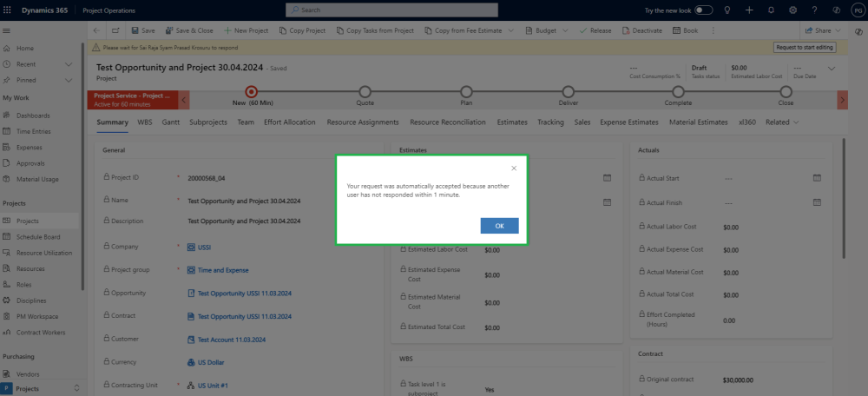Toggle the Try the new look switch

pyautogui.click(x=704, y=10)
